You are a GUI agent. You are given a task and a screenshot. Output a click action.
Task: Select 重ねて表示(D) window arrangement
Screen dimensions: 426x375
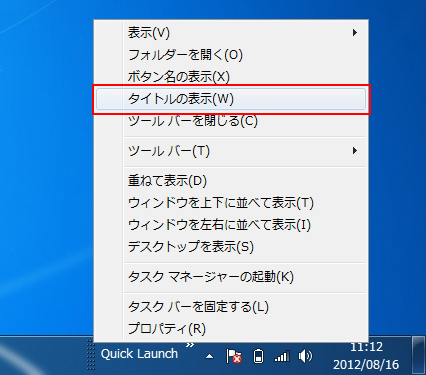pos(231,181)
